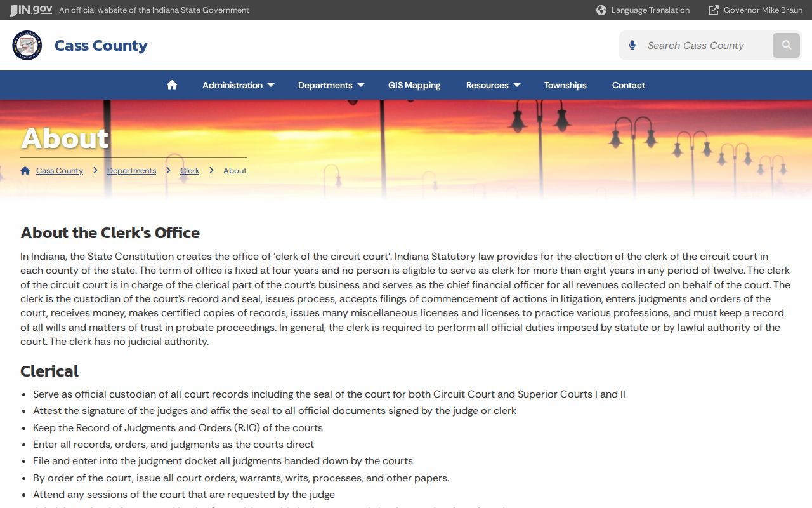The width and height of the screenshot is (812, 508).
Task: Click the magnifying glass search button
Action: pyautogui.click(x=787, y=45)
